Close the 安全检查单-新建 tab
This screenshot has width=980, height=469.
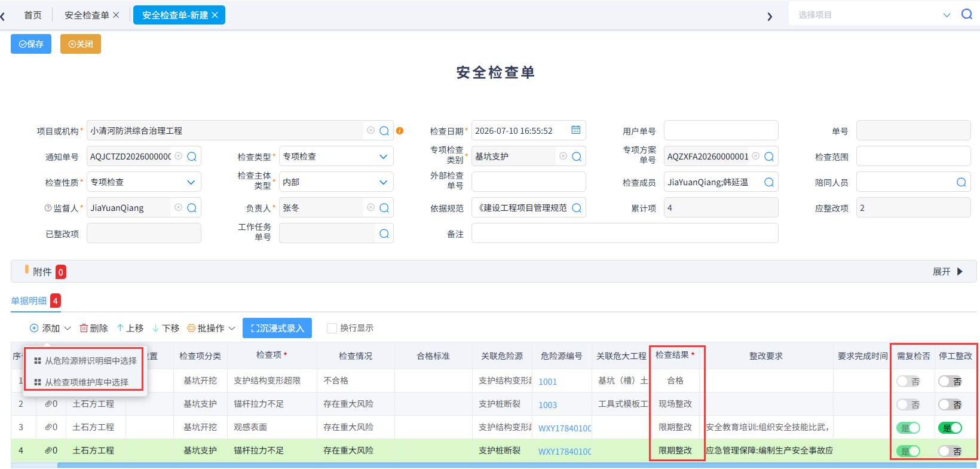(x=215, y=15)
